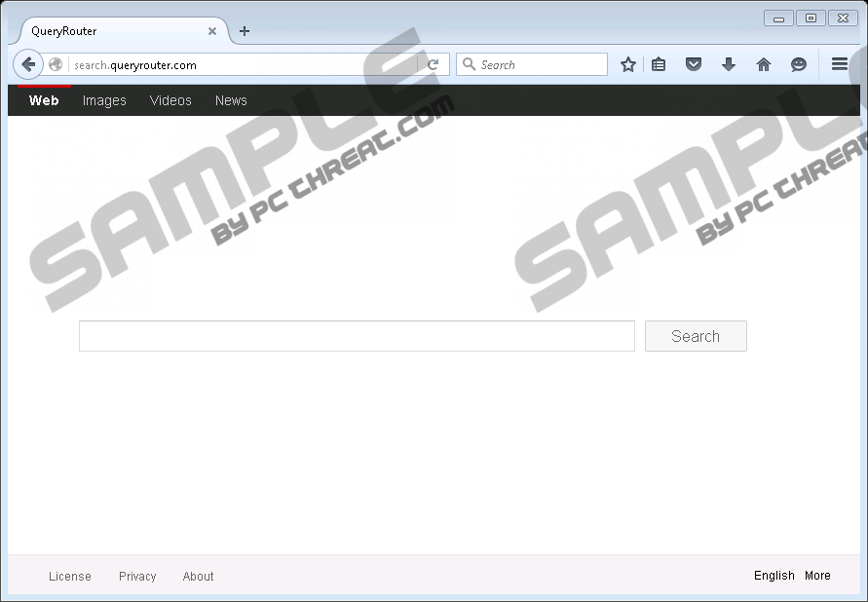Viewport: 868px width, 602px height.
Task: Expand the More languages option
Action: [817, 576]
